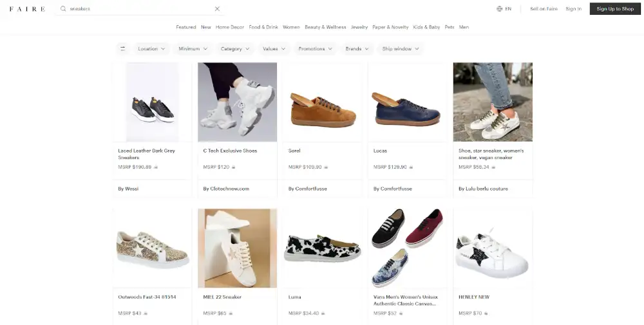Expand the Category filter dropdown
644x325 pixels.
(235, 49)
